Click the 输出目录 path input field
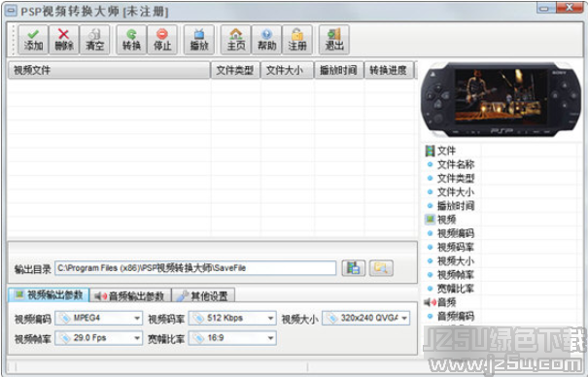 click(195, 268)
